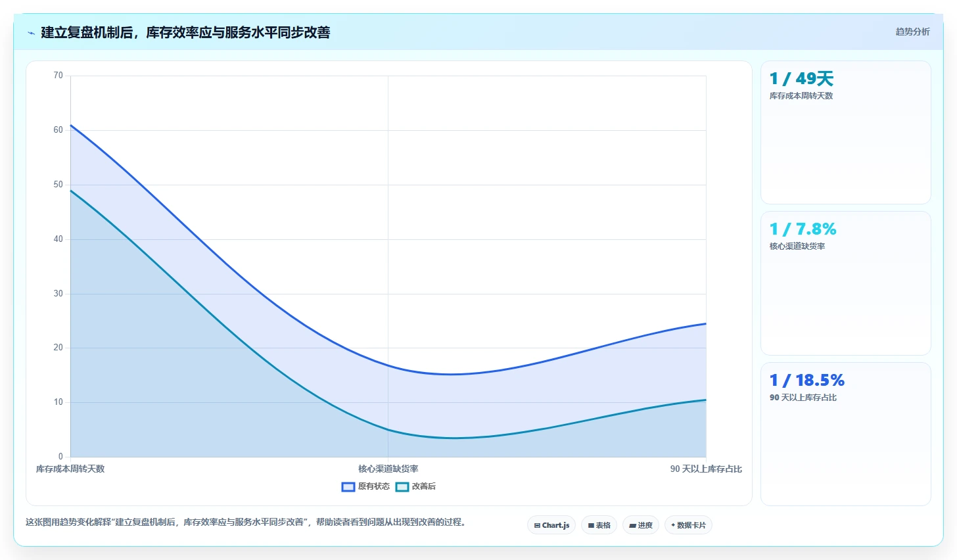This screenshot has height=560, width=957.
Task: Click the 库存成本周转天数 card label
Action: pyautogui.click(x=801, y=96)
